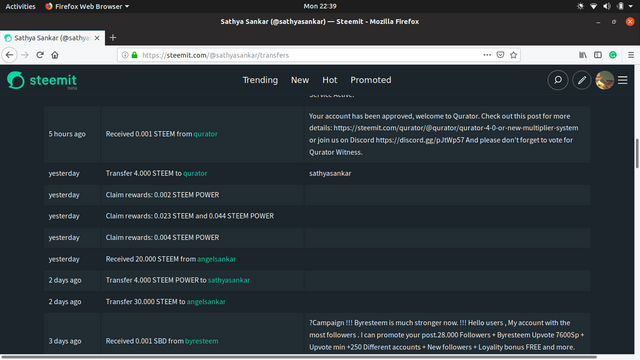Open the New posts section
The image size is (640, 360).
[x=300, y=80]
